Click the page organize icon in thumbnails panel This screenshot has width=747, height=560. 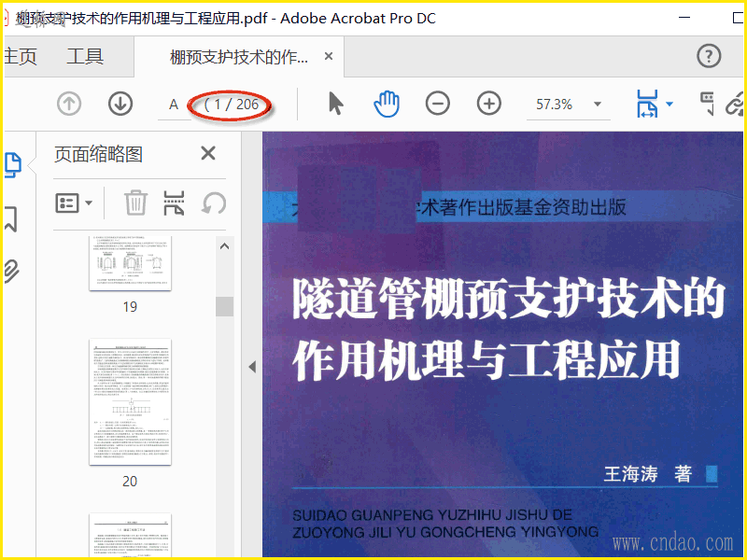pyautogui.click(x=174, y=203)
